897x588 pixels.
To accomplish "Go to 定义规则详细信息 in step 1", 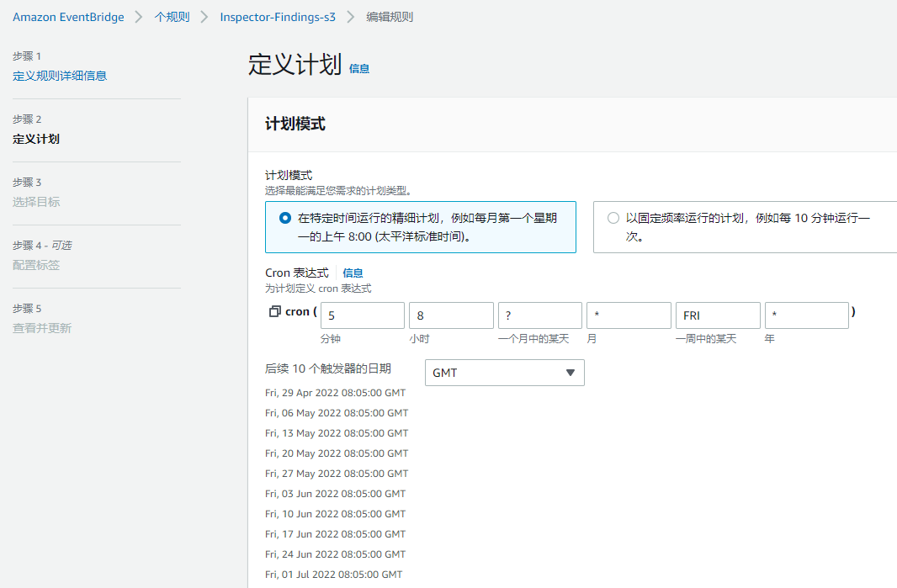I will click(61, 75).
